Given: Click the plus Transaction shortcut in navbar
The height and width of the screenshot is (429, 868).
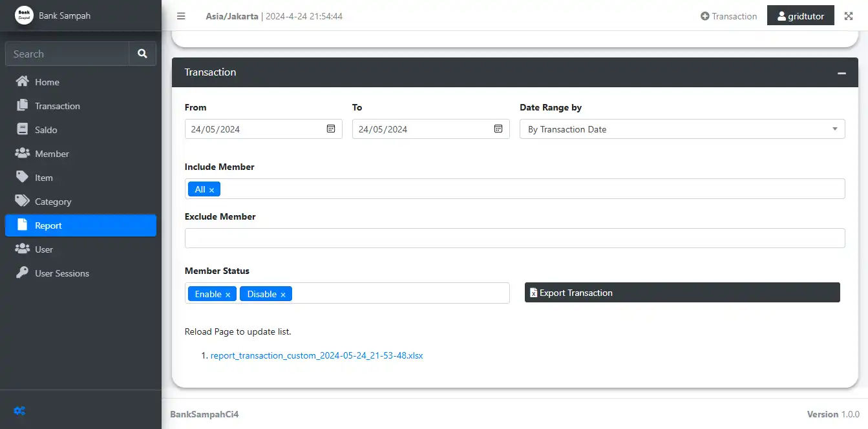Looking at the screenshot, I should pos(728,16).
